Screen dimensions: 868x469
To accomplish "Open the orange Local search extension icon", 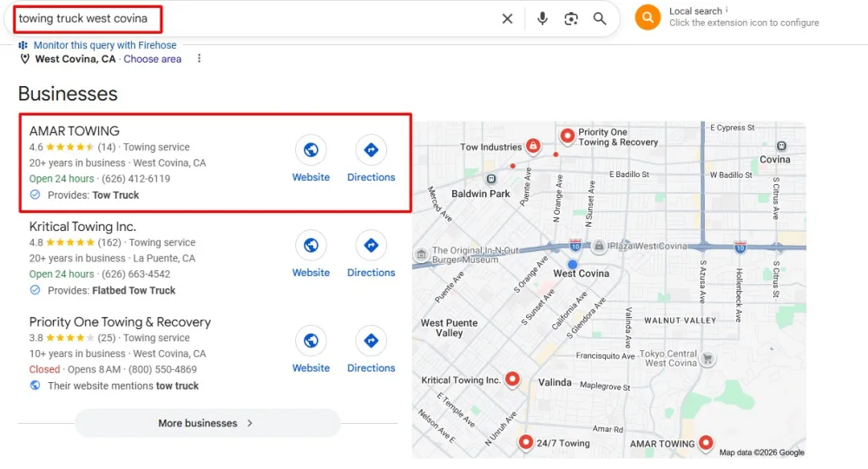I will [648, 17].
